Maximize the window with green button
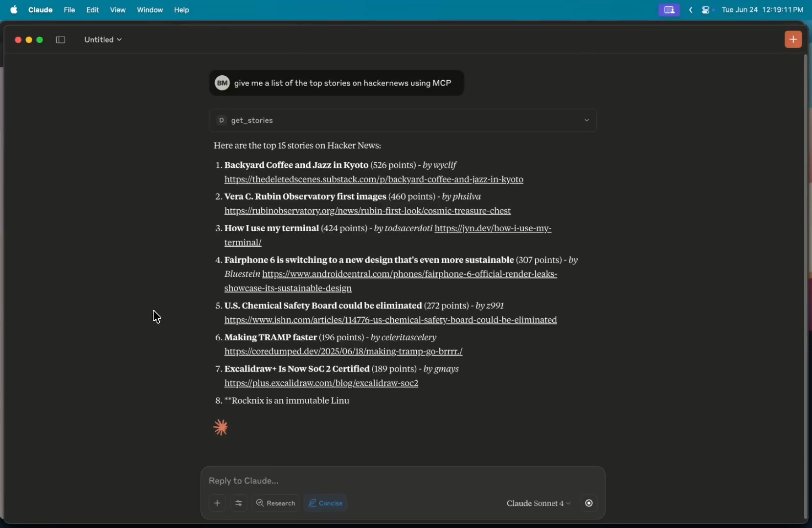This screenshot has width=812, height=528. pos(41,40)
